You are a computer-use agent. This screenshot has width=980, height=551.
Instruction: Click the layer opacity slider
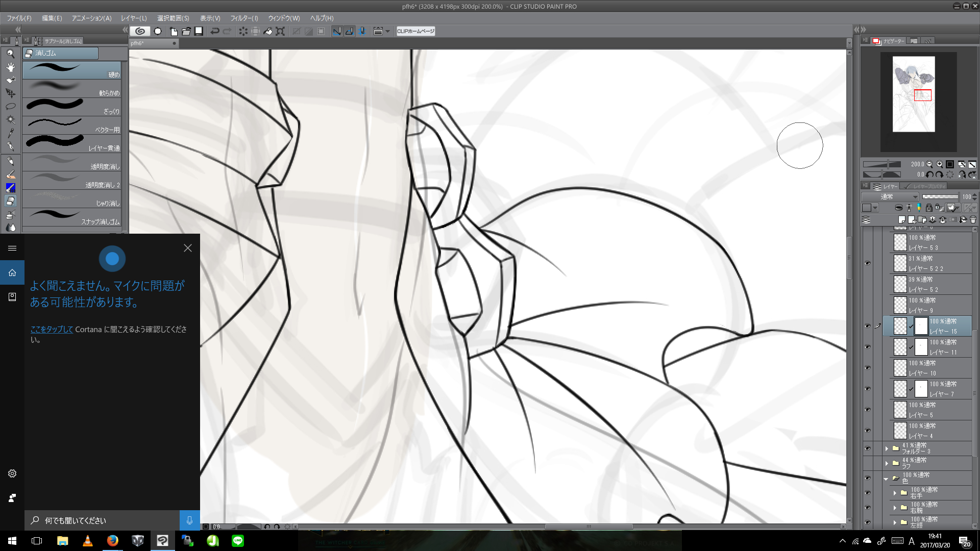point(940,197)
